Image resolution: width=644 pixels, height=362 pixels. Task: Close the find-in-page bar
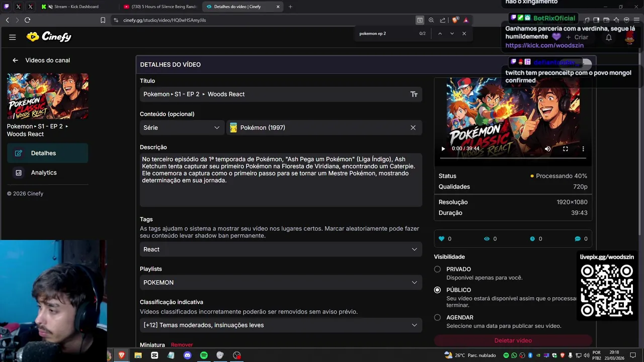[x=464, y=34]
